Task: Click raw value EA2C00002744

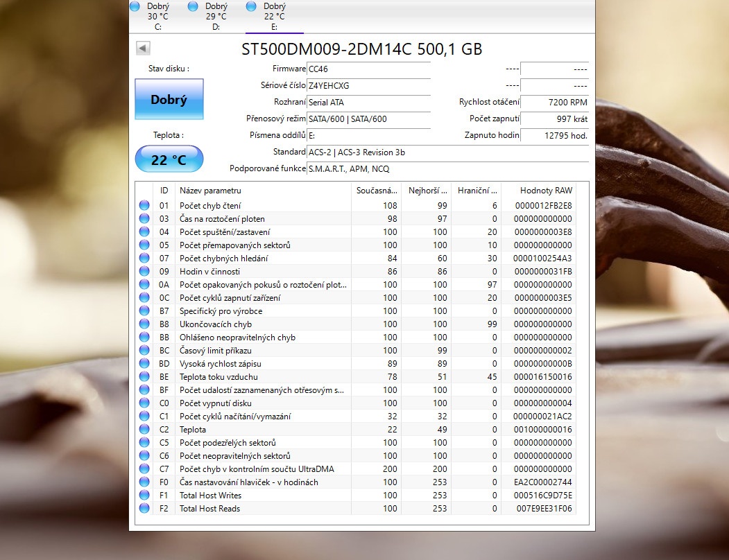Action: coord(543,482)
